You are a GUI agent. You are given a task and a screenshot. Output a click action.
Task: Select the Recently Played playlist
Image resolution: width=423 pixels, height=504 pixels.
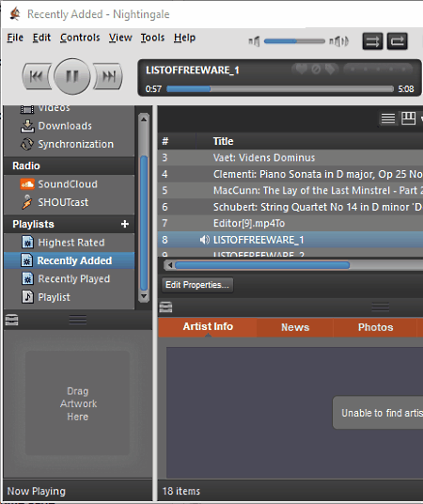click(70, 278)
